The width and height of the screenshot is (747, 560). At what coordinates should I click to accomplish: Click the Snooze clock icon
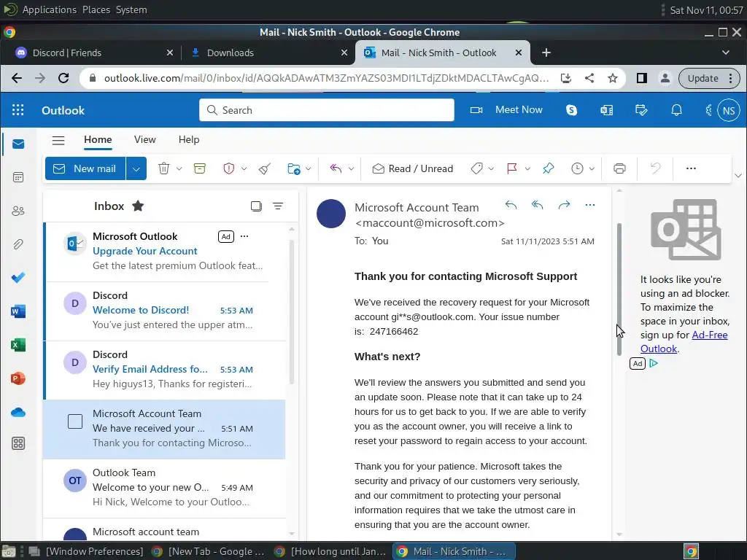pos(578,168)
